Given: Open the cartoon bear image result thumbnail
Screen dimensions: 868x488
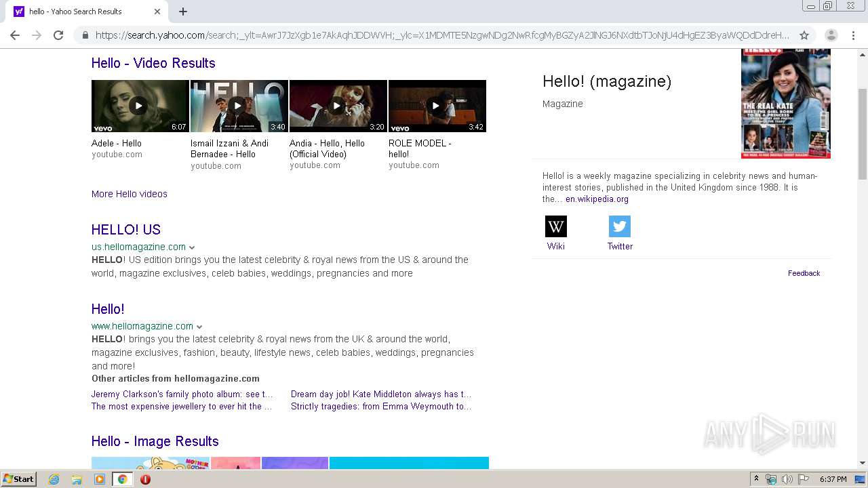Looking at the screenshot, I should (x=151, y=463).
